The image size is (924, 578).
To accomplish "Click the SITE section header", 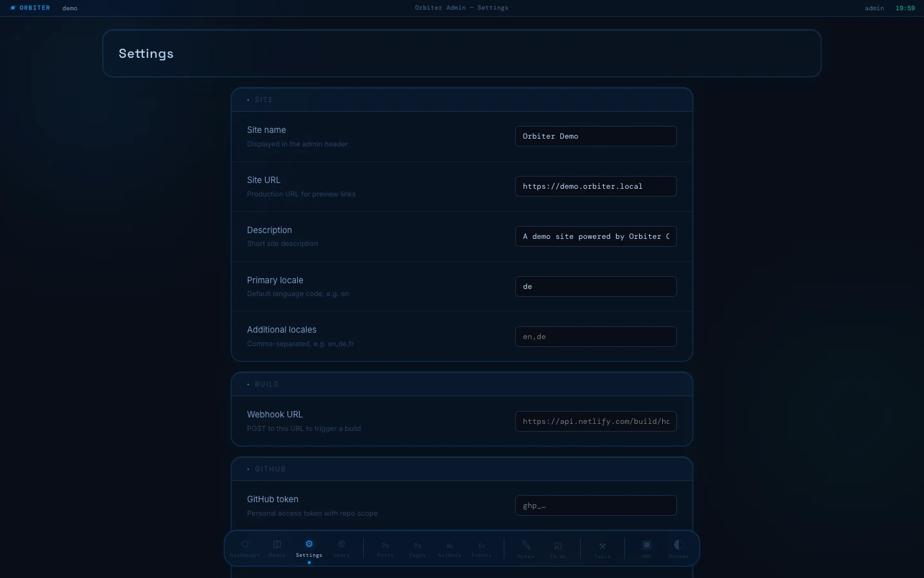I will (462, 100).
